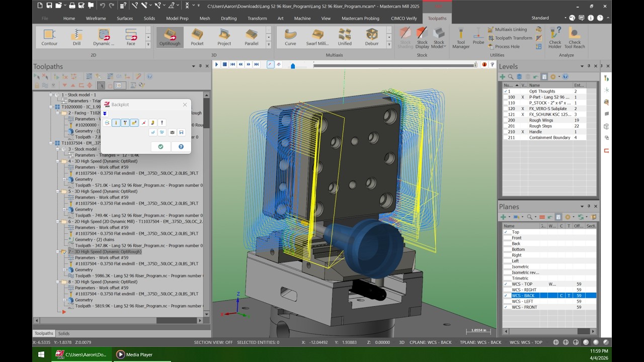
Task: Select the Dynamic Mill toolpath icon
Action: (x=104, y=37)
